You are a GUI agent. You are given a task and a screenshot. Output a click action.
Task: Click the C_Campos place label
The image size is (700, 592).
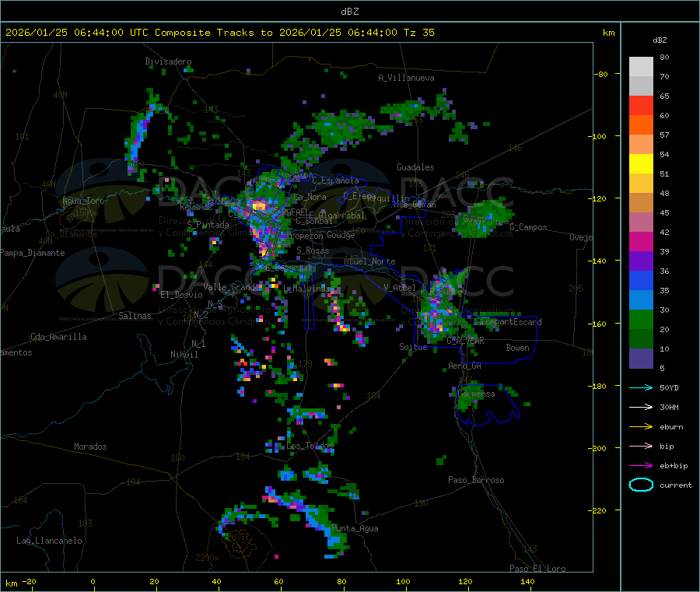point(528,227)
